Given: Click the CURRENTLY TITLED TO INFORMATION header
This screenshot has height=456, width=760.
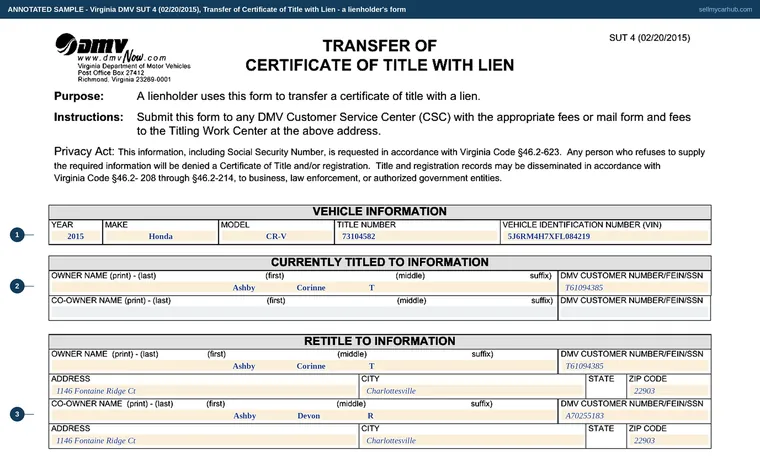Looking at the screenshot, I should [x=380, y=262].
